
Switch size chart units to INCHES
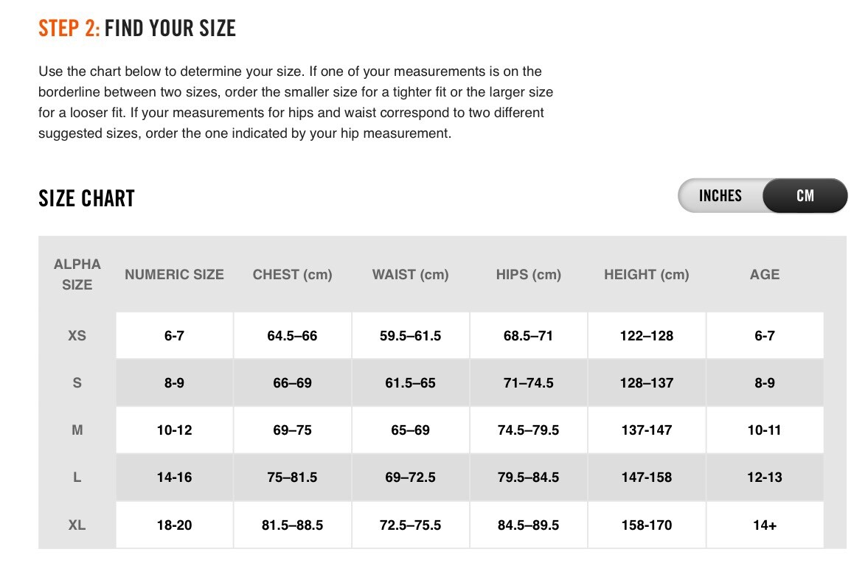coord(720,196)
